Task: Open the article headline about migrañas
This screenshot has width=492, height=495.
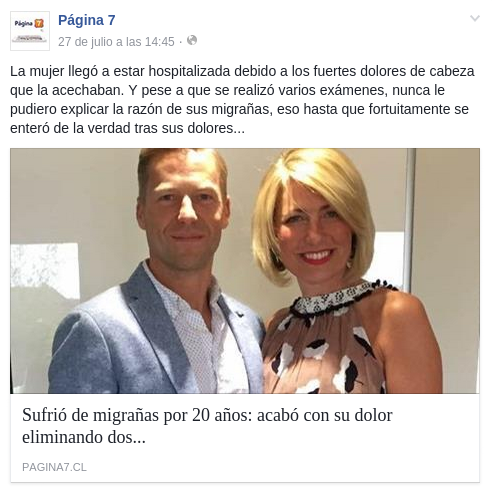Action: [207, 426]
